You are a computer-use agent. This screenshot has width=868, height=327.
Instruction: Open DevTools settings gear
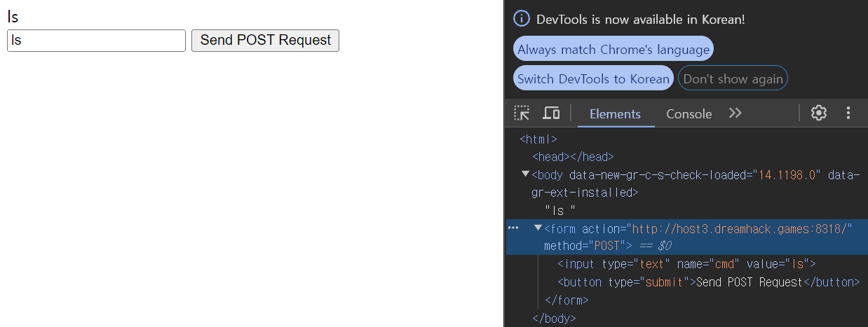(x=819, y=113)
